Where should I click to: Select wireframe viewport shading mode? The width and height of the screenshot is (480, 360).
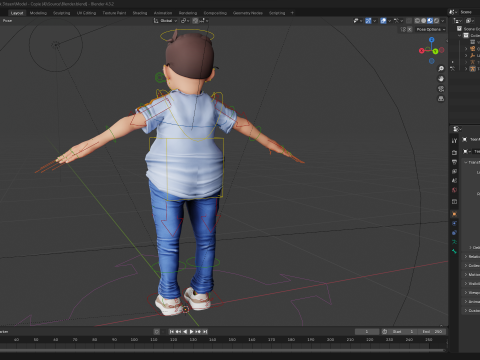pyautogui.click(x=417, y=21)
